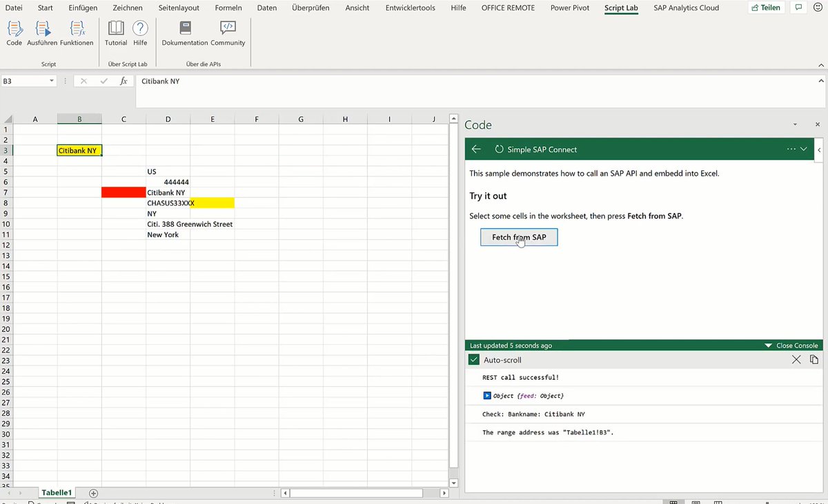828x504 pixels.
Task: Click the fx insert function icon
Action: 124,81
